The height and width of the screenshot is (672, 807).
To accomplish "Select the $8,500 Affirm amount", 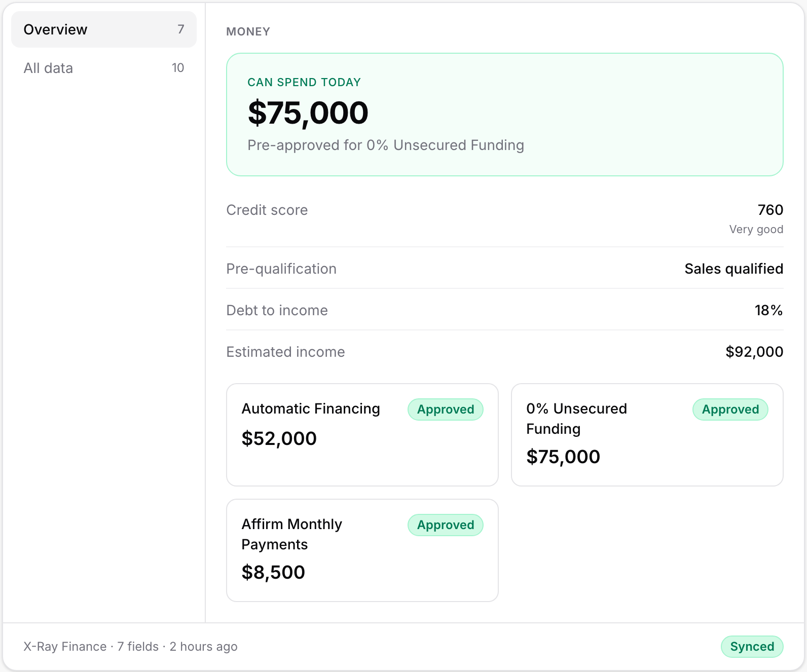I will (x=273, y=572).
